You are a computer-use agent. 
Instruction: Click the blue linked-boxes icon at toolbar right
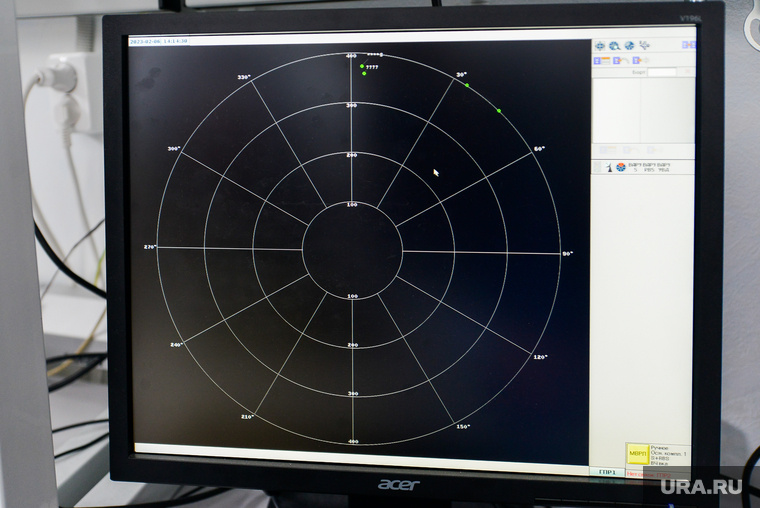tap(688, 45)
